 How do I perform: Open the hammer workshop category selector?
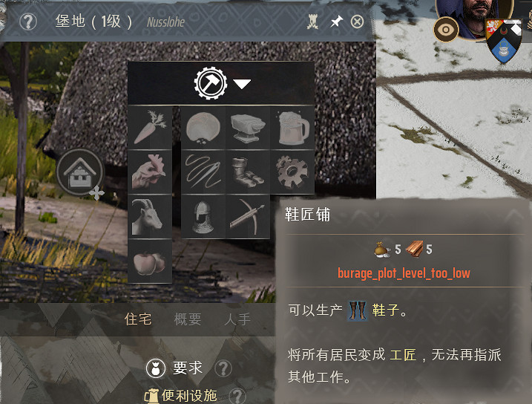211,83
